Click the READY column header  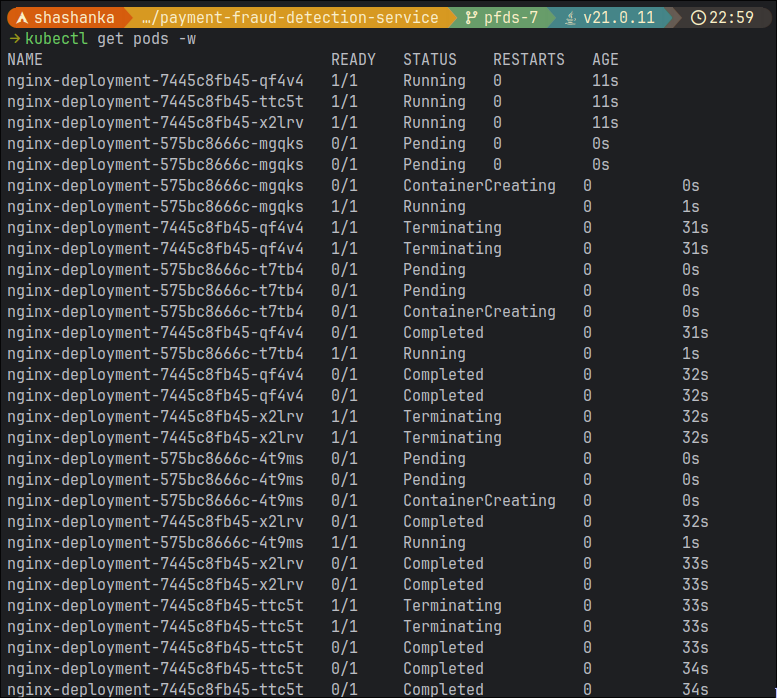click(353, 60)
